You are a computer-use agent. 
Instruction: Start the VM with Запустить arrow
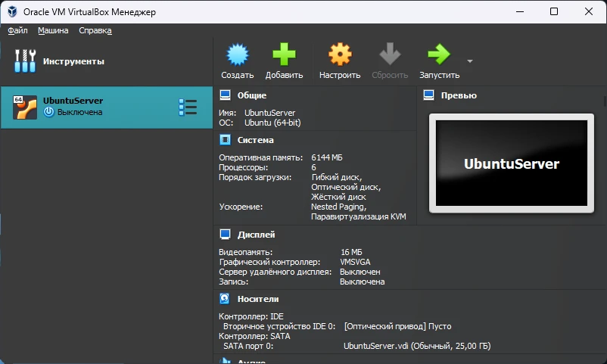(x=439, y=54)
